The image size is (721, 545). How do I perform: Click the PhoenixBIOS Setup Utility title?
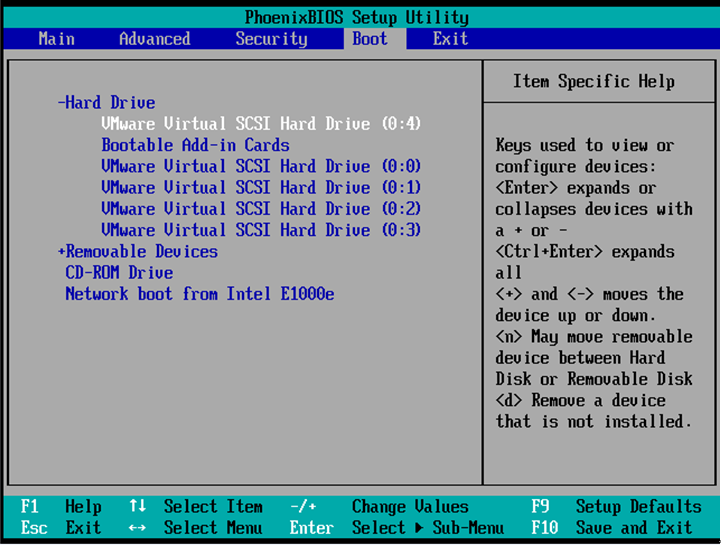pos(357,17)
